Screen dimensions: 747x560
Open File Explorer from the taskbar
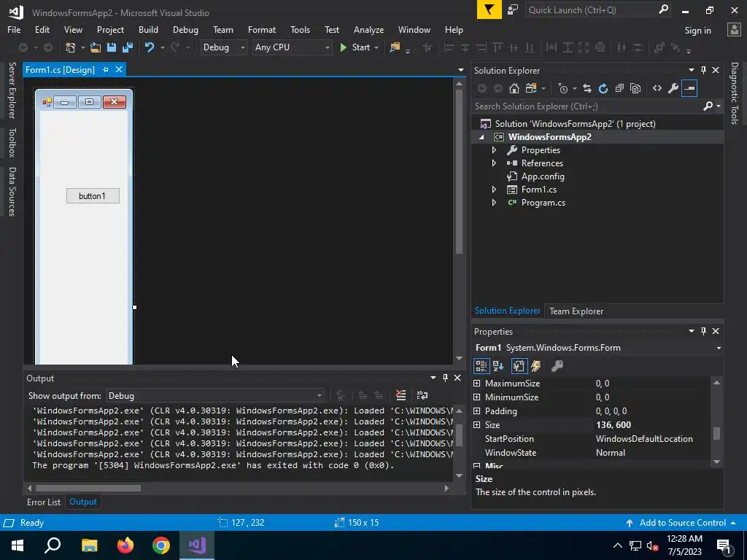(89, 545)
